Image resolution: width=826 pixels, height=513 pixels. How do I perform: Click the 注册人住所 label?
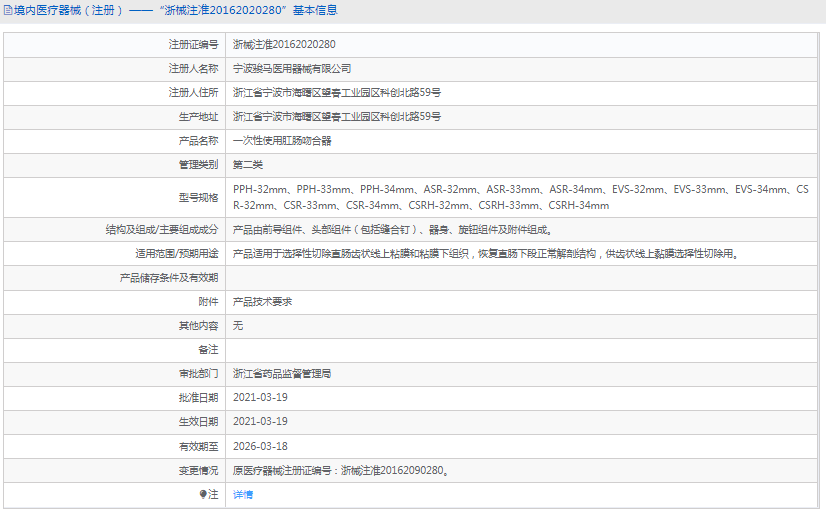[193, 93]
